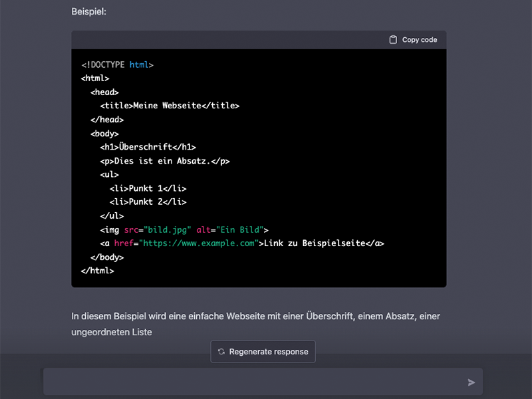
Task: Click the DOCTYPE html declaration line
Action: 118,64
